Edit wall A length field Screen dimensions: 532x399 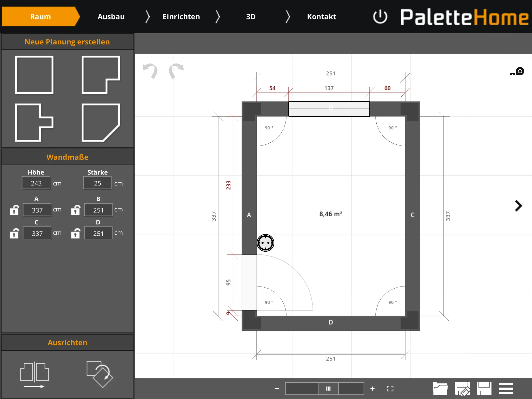click(37, 210)
